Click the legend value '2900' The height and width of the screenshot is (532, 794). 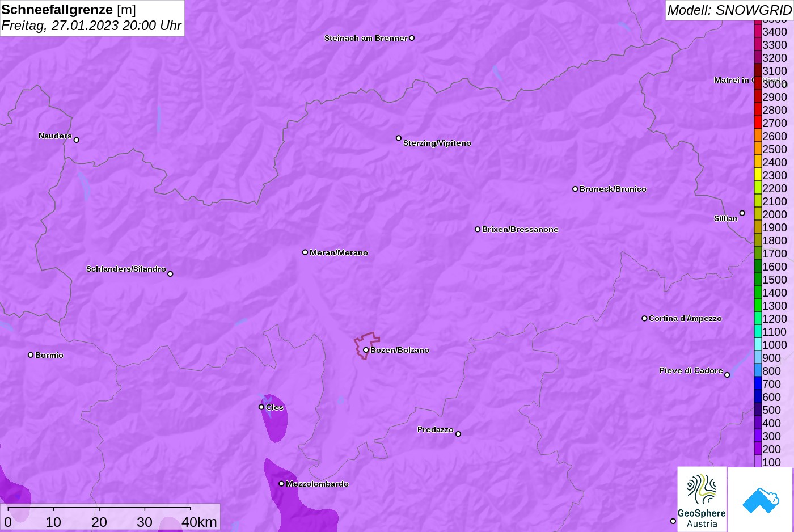tap(775, 97)
